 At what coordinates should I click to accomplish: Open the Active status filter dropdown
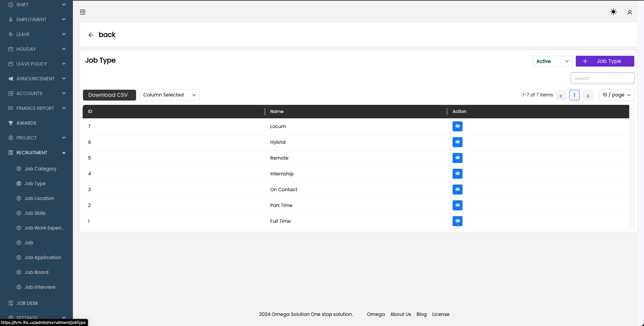click(552, 61)
